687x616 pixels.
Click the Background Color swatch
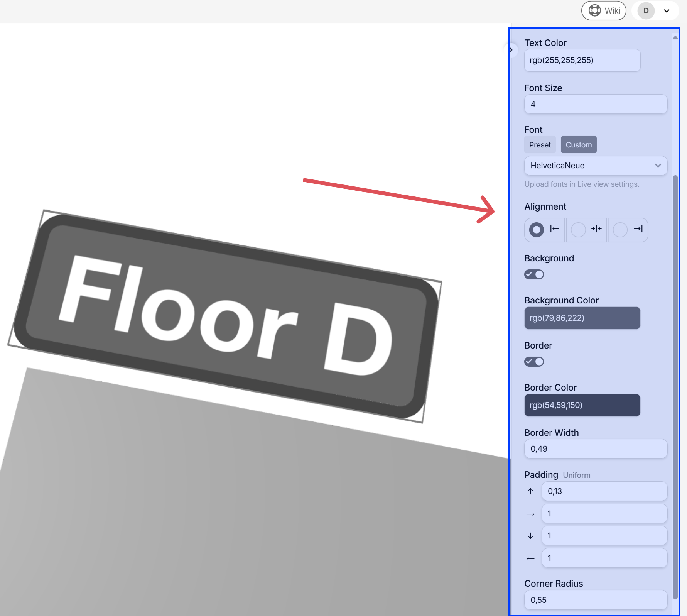pyautogui.click(x=582, y=318)
